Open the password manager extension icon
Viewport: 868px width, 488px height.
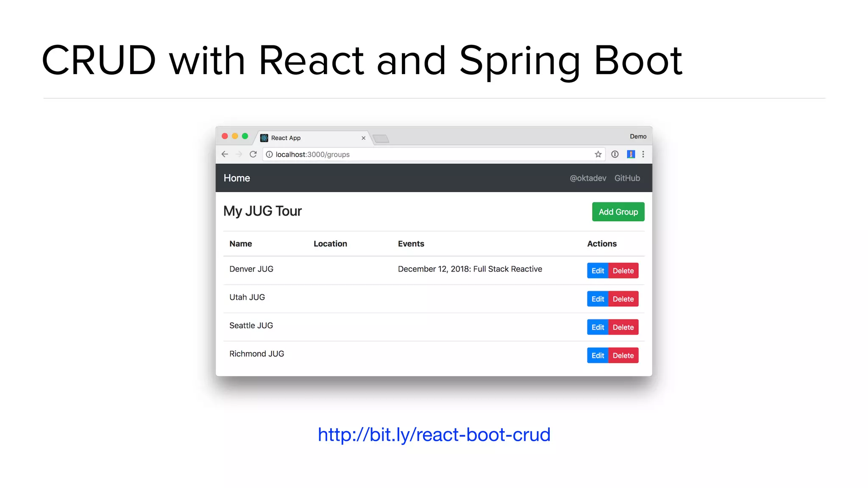[x=615, y=154]
